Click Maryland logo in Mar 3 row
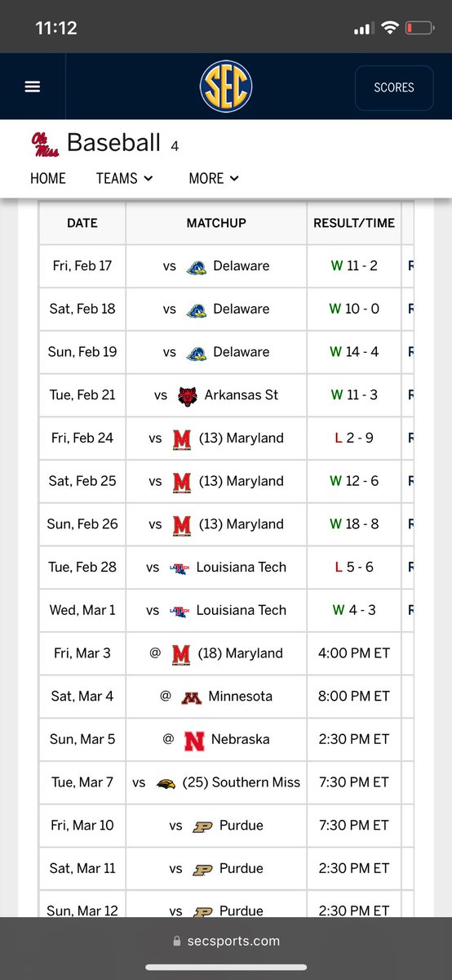Viewport: 452px width, 980px height. [181, 653]
